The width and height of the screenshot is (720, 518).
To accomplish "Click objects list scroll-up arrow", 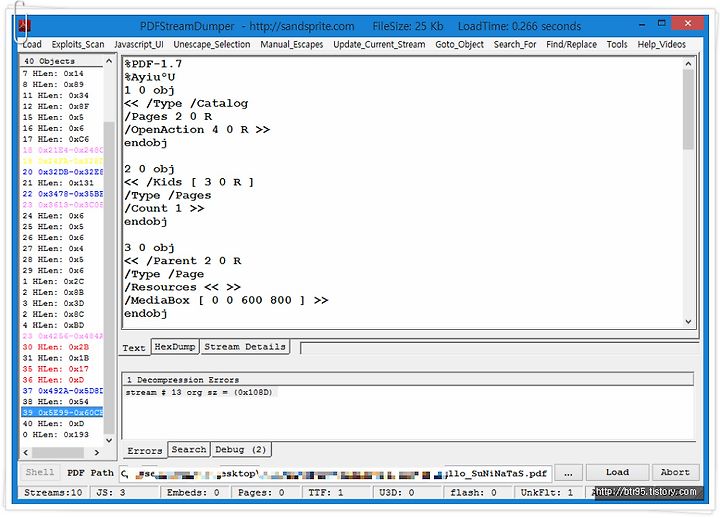I will pos(109,61).
